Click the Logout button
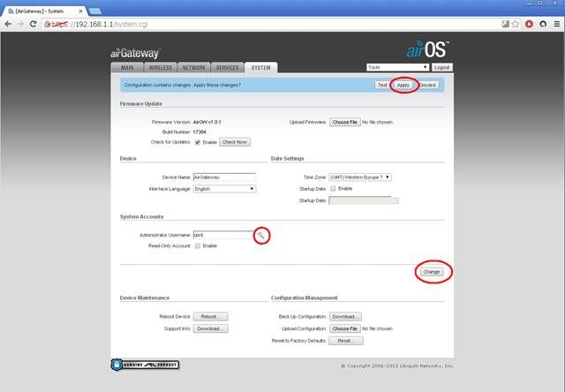The width and height of the screenshot is (565, 392). coord(441,67)
